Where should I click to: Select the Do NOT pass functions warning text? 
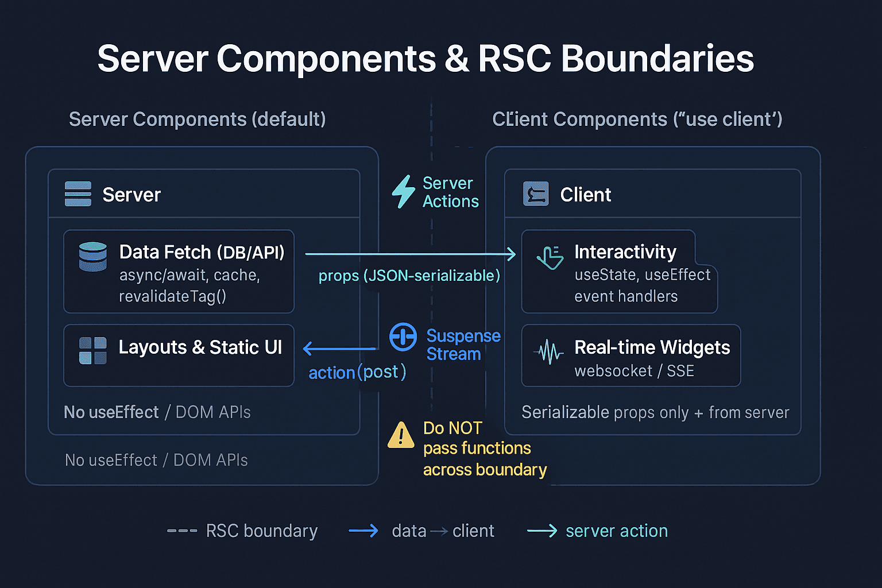485,449
